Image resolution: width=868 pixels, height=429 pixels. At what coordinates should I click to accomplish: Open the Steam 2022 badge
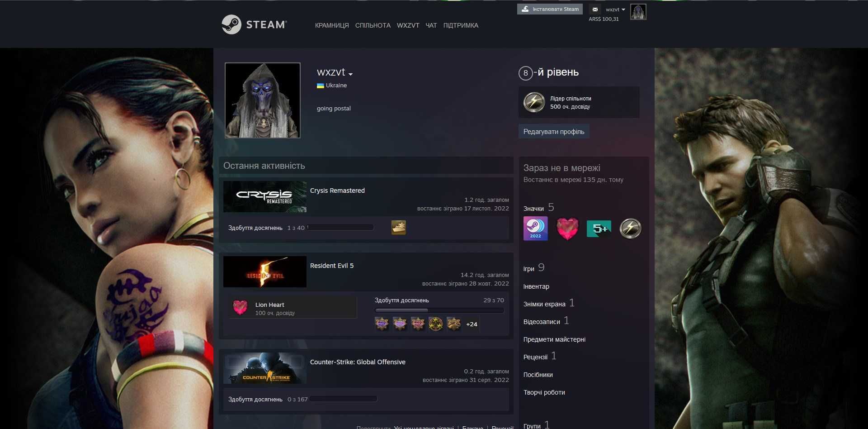coord(535,229)
